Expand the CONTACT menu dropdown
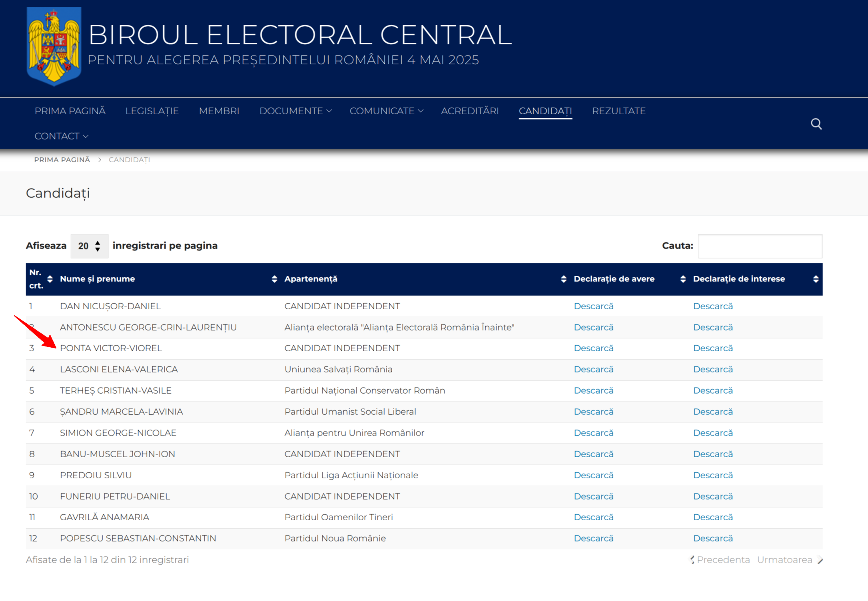The image size is (868, 601). tap(61, 136)
